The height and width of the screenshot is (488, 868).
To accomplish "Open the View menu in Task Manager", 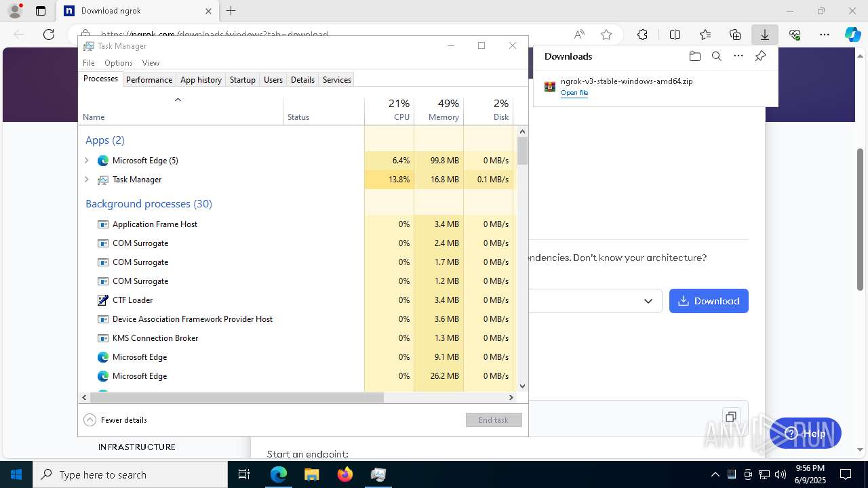I will point(151,62).
